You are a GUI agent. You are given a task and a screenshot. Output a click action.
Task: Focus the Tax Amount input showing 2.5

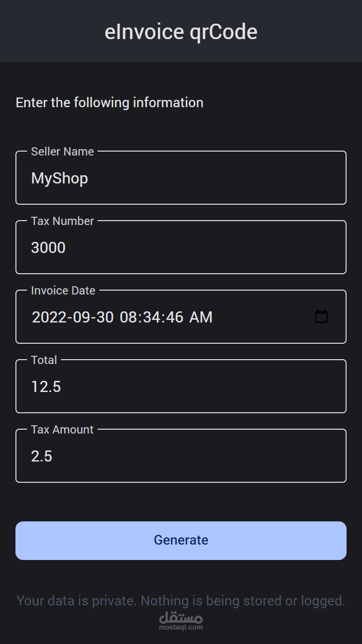coord(181,456)
